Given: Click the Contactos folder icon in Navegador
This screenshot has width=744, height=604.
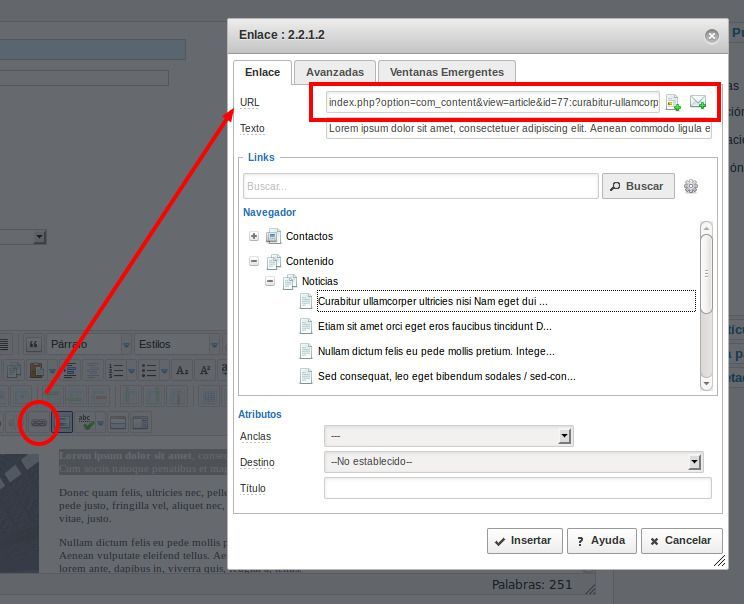Looking at the screenshot, I should [x=273, y=236].
